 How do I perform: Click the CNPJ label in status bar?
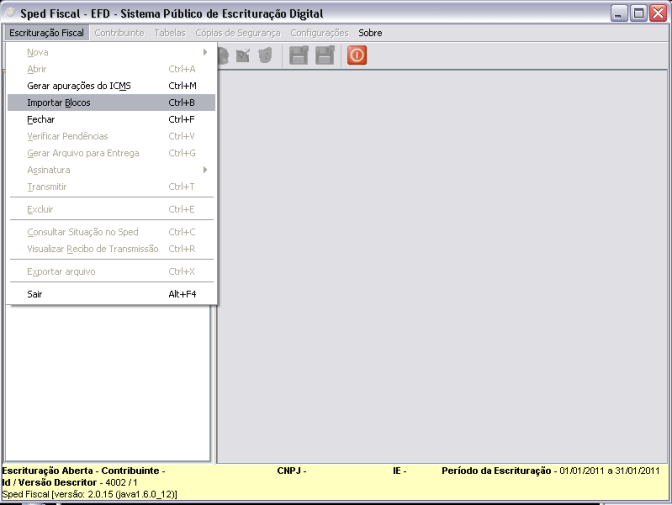(291, 471)
